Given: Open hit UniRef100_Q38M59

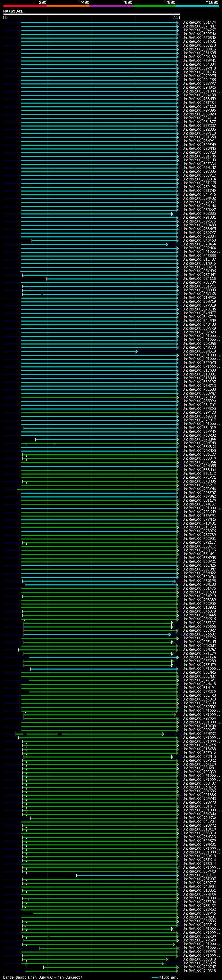Looking at the screenshot, I should coord(199,99).
